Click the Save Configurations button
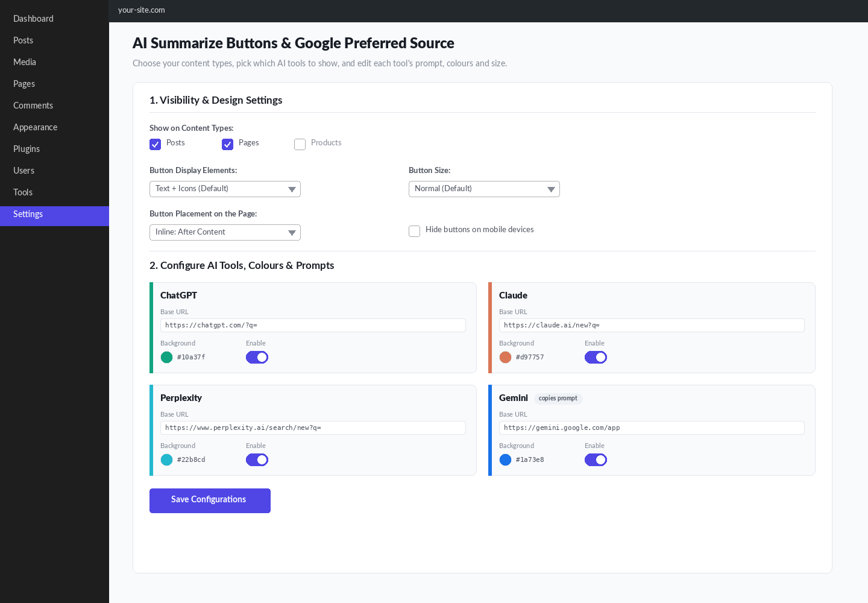 click(x=210, y=500)
